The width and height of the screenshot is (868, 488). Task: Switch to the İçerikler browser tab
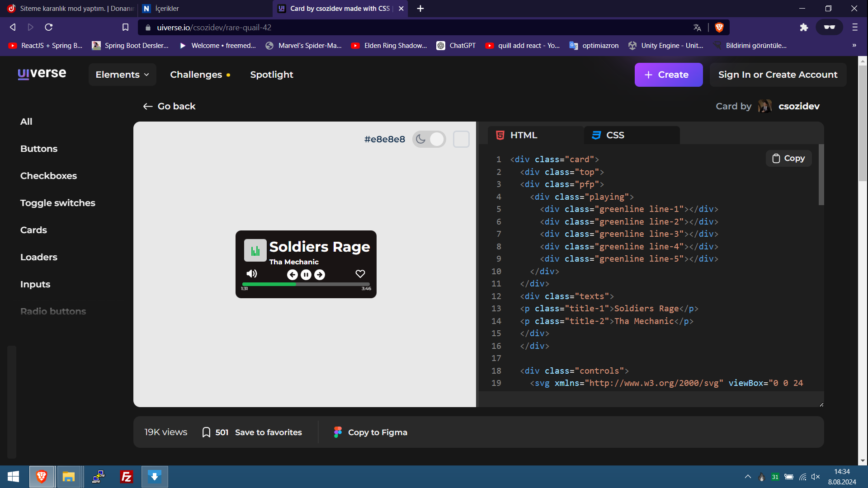[x=205, y=9]
